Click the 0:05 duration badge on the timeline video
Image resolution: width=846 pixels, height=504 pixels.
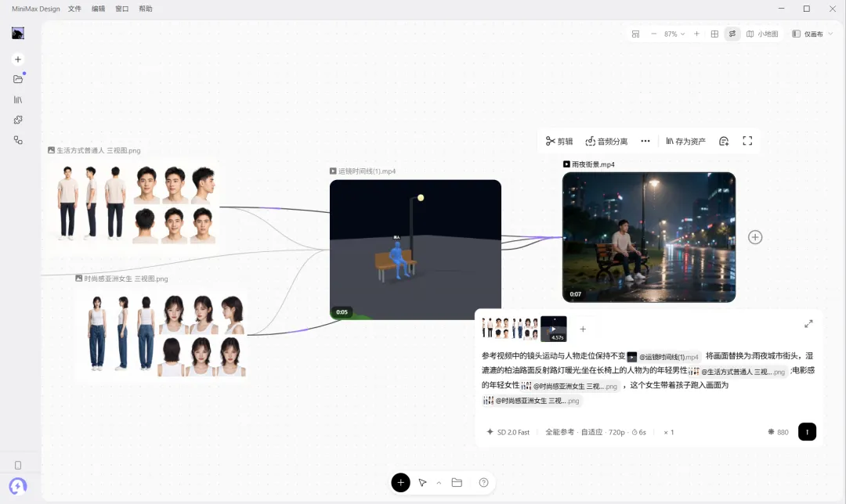click(342, 312)
